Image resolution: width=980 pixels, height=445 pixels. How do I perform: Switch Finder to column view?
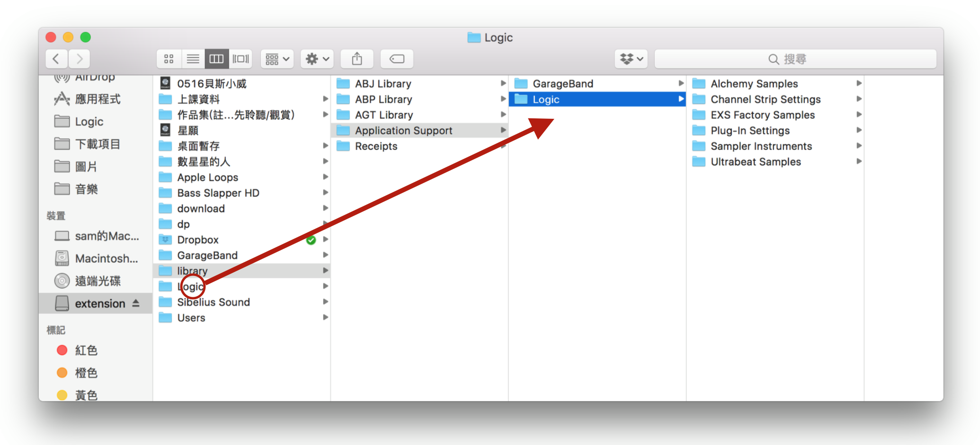point(216,59)
